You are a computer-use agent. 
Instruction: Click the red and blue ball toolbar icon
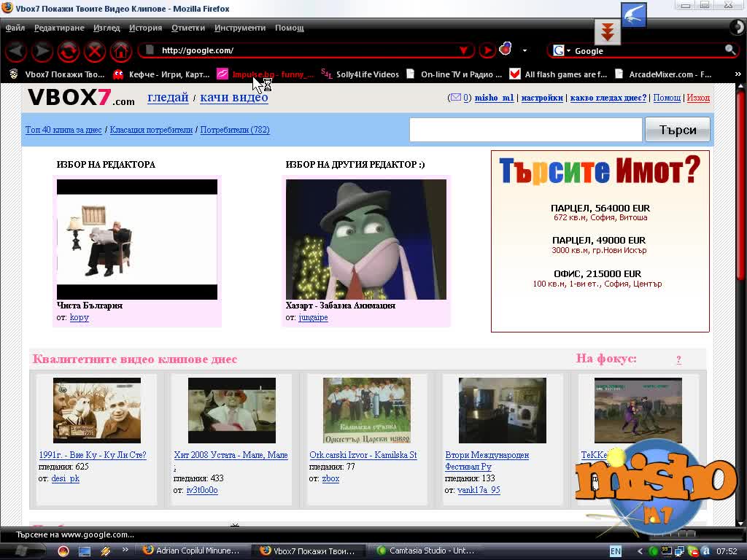[x=505, y=49]
